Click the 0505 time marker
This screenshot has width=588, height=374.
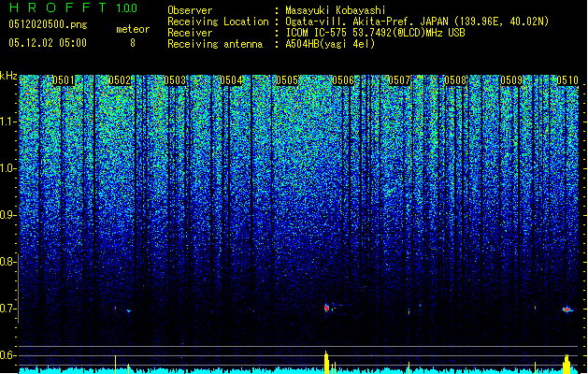[x=287, y=80]
